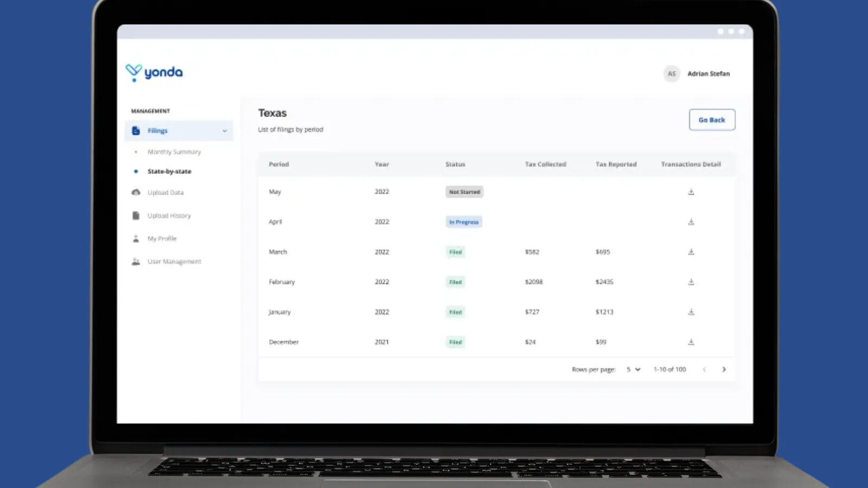The width and height of the screenshot is (868, 488).
Task: Open User Management in the sidebar
Action: click(x=174, y=261)
